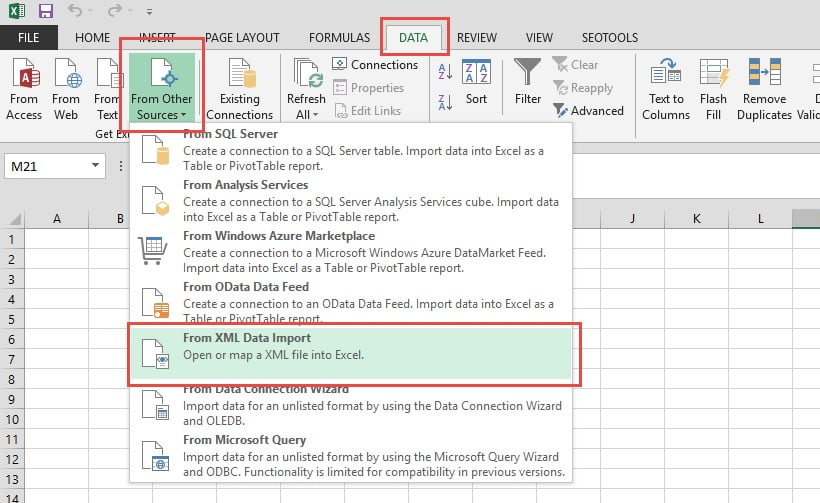This screenshot has width=820, height=503.
Task: Select From XML Data Import
Action: pyautogui.click(x=351, y=353)
